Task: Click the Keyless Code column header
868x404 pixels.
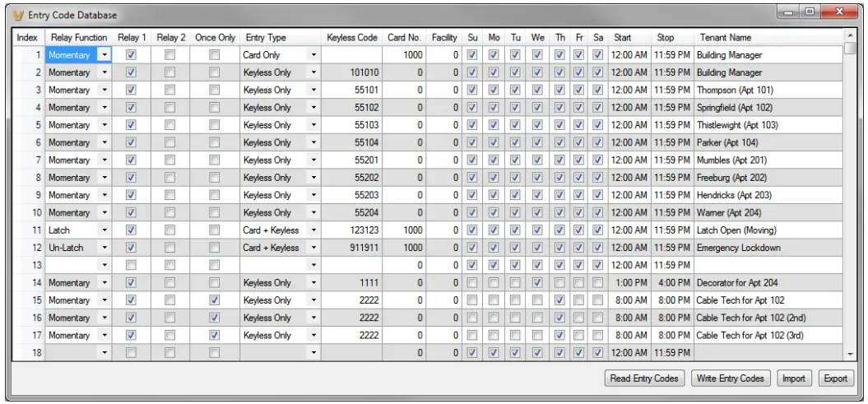Action: (x=351, y=38)
